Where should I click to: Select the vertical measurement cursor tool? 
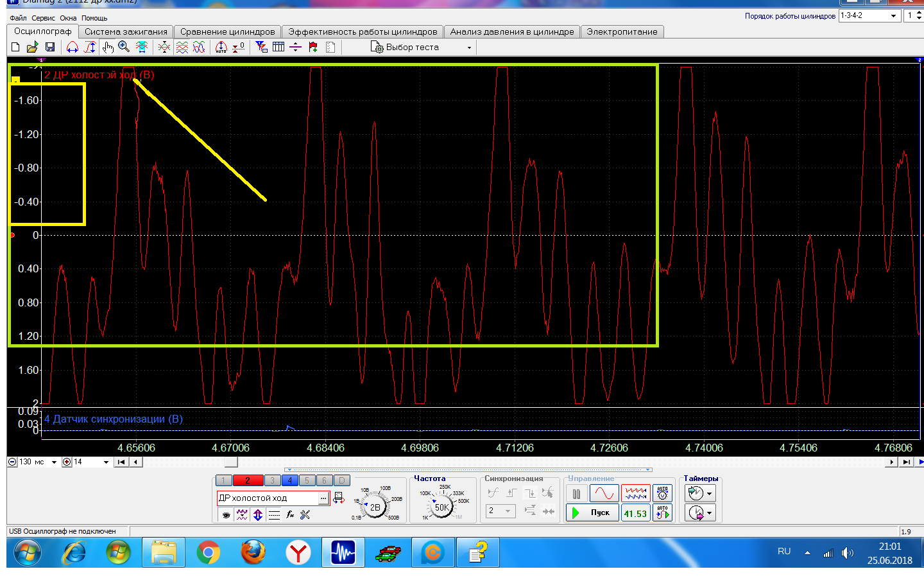(90, 47)
